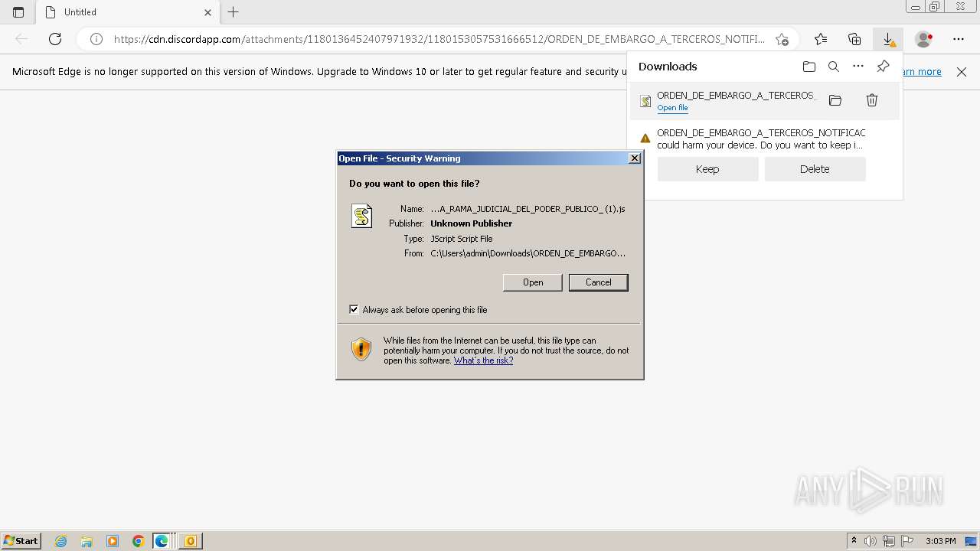Select the first ORDEN_DE_EMBARGO download entry name
This screenshot has height=551, width=980.
tap(737, 96)
